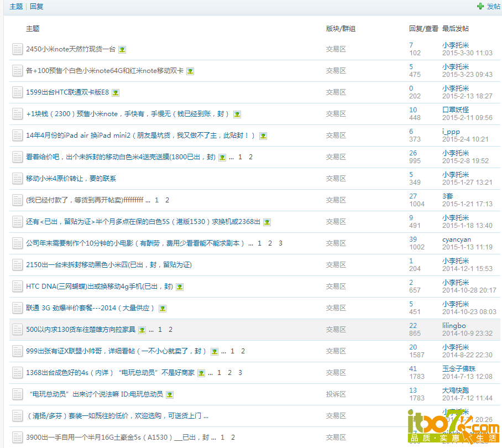Open last poster 3套 profile

[448, 196]
